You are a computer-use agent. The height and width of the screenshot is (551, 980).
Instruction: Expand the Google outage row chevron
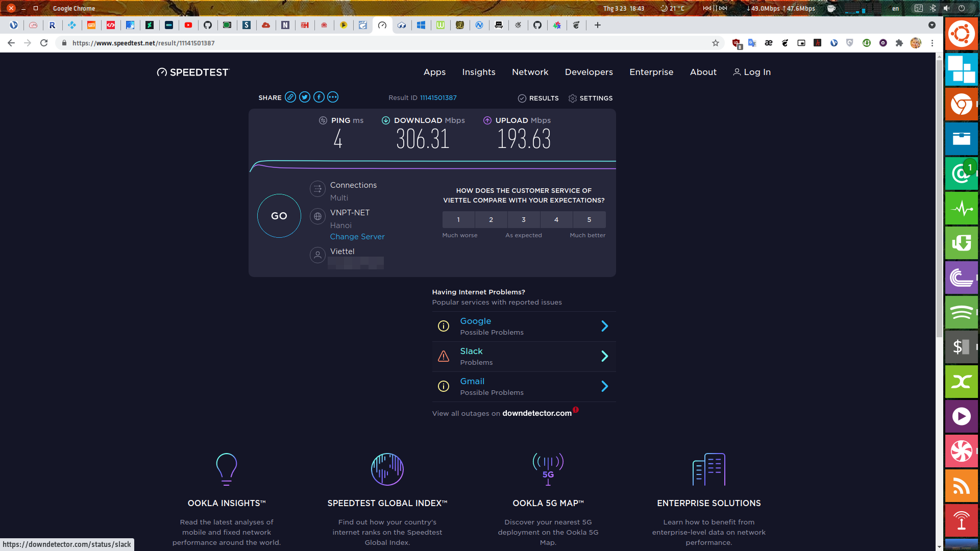point(605,327)
